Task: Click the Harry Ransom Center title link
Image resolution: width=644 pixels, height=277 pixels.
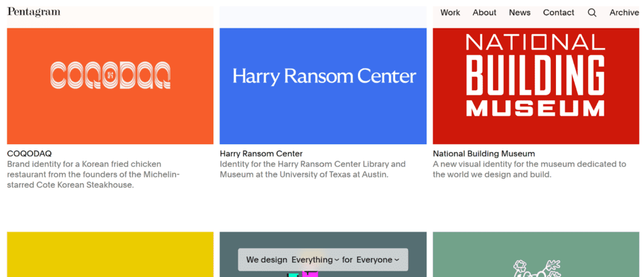Action: coord(261,154)
